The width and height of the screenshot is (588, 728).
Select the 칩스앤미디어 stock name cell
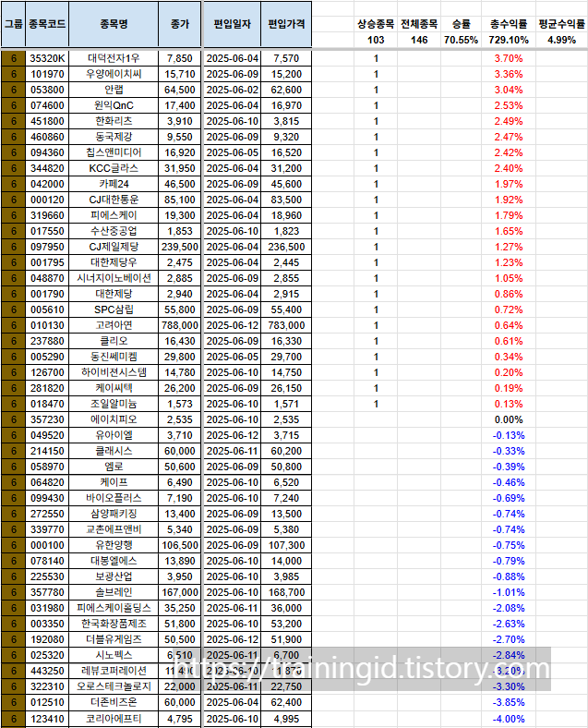pyautogui.click(x=114, y=152)
